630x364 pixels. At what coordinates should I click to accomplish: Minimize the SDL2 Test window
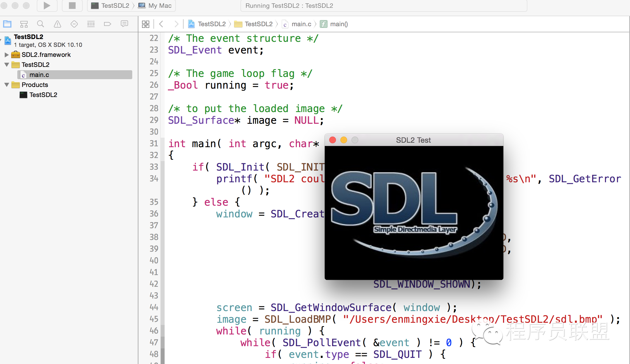pos(344,140)
